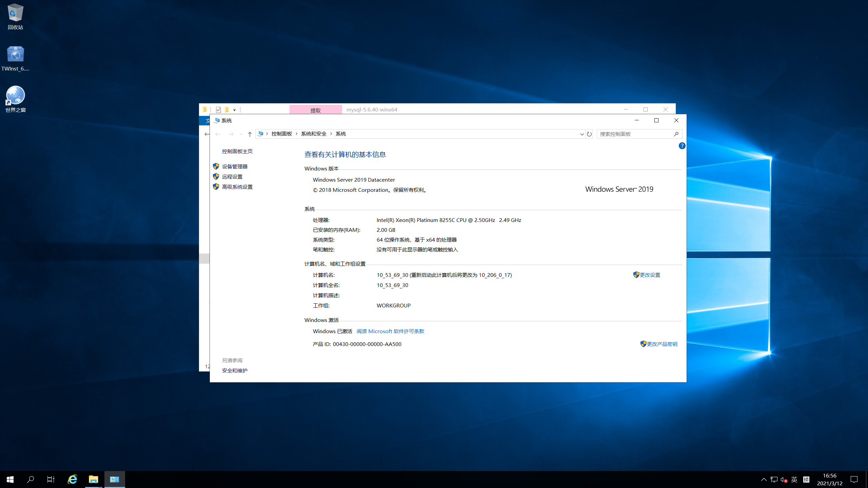The height and width of the screenshot is (488, 868).
Task: Click Windows Server 2019 Datacenter edition text
Action: click(354, 180)
